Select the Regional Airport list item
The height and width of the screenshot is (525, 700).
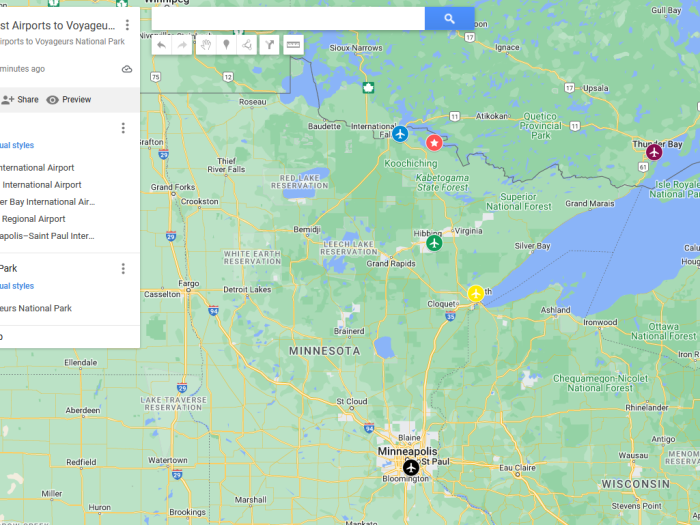click(33, 219)
